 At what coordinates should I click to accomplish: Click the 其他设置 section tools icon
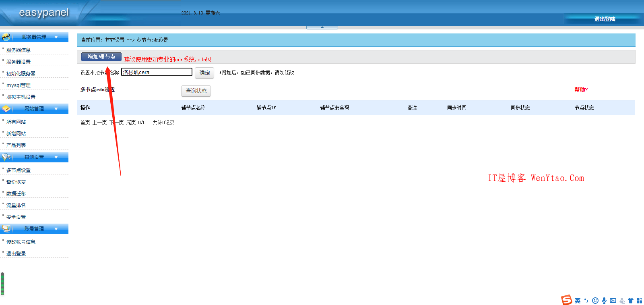[6, 157]
